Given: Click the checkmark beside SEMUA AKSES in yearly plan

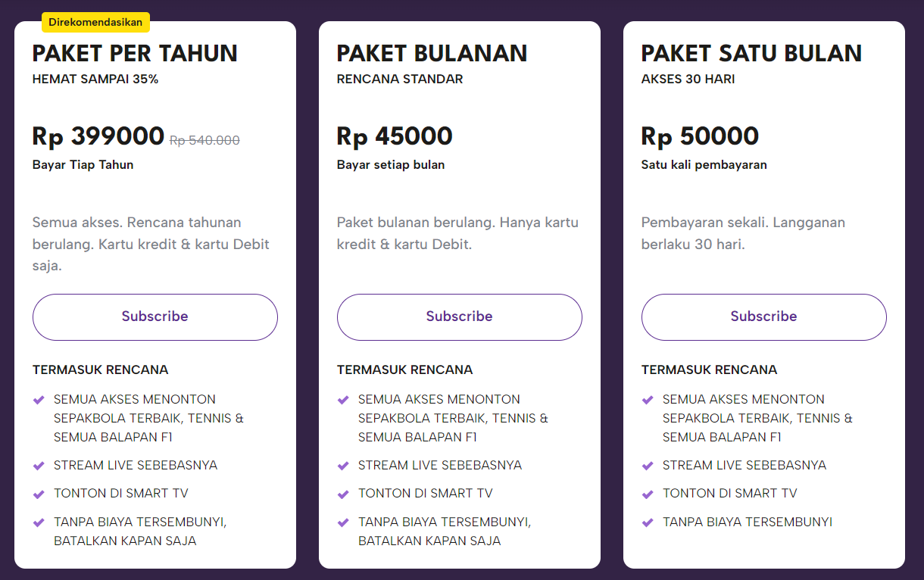Looking at the screenshot, I should [x=39, y=400].
